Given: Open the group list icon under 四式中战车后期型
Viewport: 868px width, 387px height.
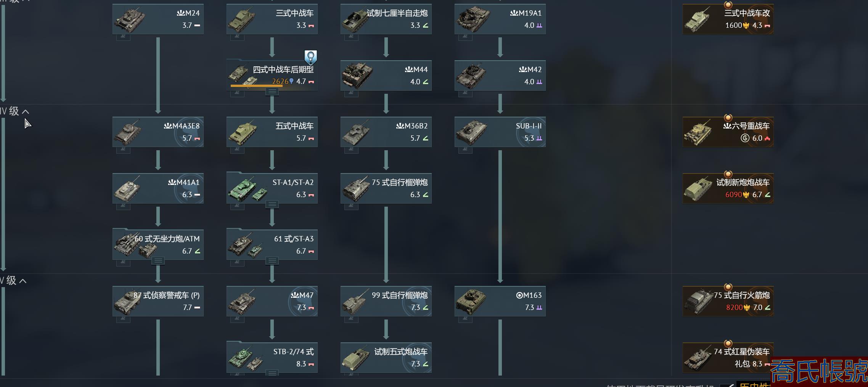Looking at the screenshot, I should coord(272,92).
